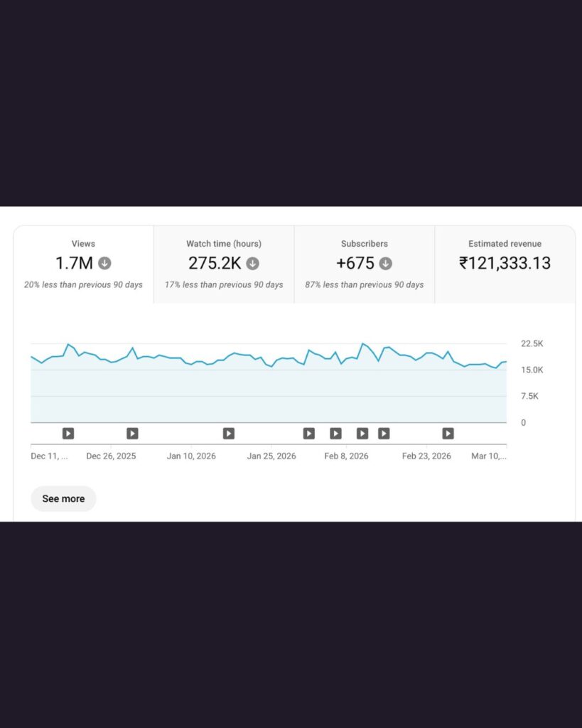Click the video marker directly above Feb 8

[x=362, y=433]
